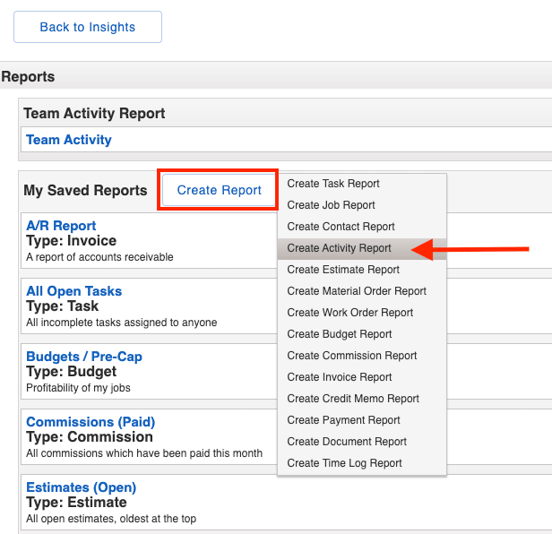Open the Team Activity report link
Viewport: 552px width, 534px height.
tap(69, 140)
